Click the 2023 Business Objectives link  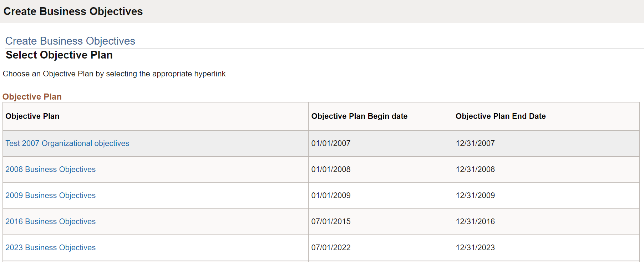pyautogui.click(x=50, y=248)
